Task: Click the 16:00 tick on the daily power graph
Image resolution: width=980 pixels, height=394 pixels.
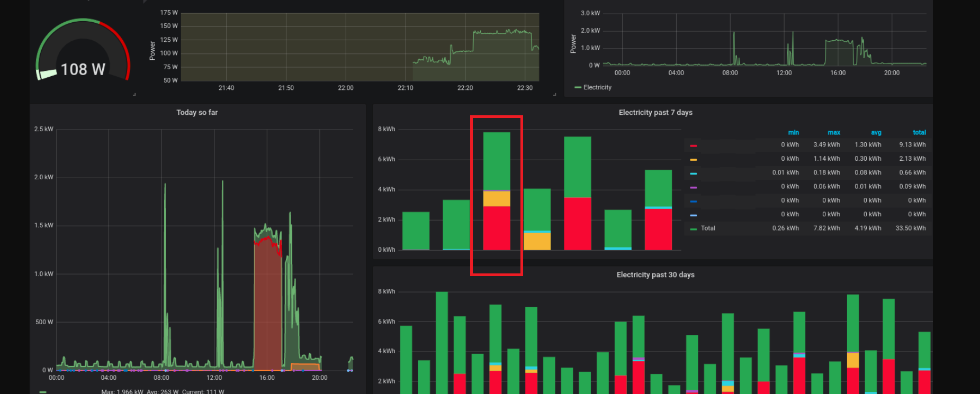Action: tap(838, 73)
